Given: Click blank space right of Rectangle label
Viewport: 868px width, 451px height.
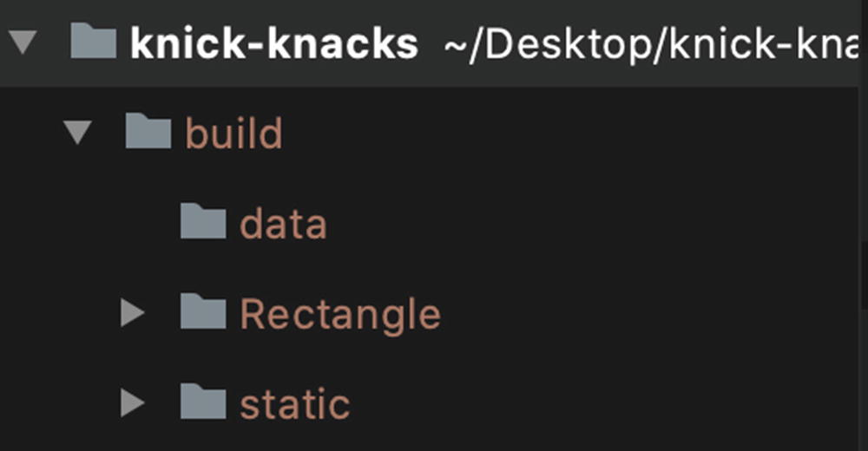Looking at the screenshot, I should click(x=651, y=314).
